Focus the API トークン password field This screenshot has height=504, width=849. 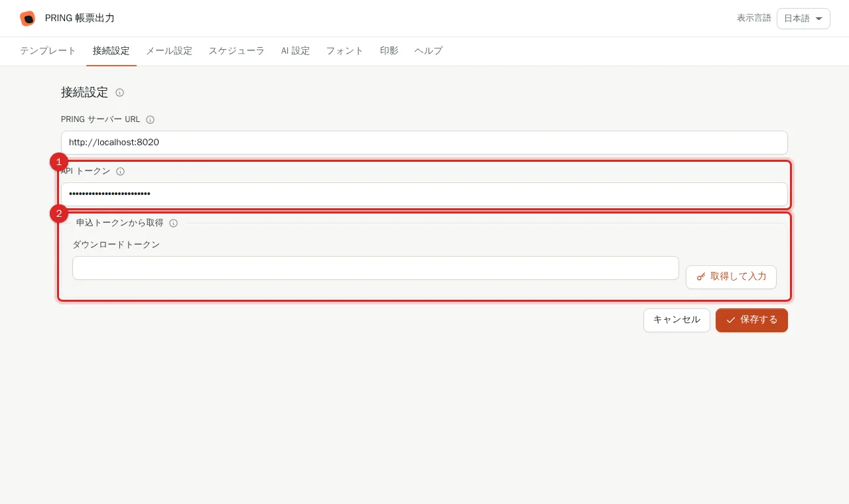[424, 194]
